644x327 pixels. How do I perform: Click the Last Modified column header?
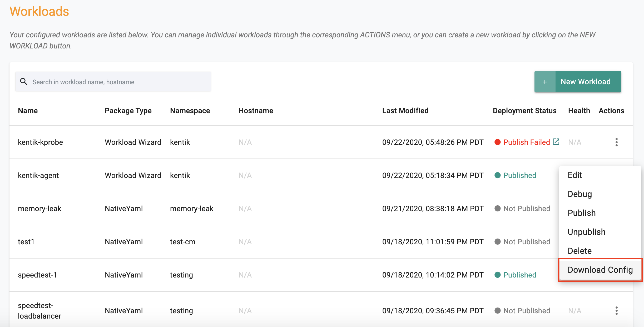pyautogui.click(x=405, y=111)
